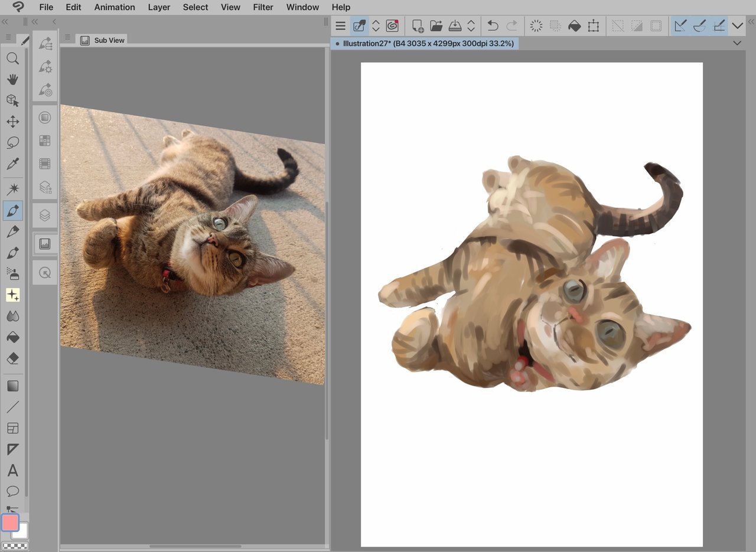Click the Delete dashed-circle icon
Image resolution: width=756 pixels, height=552 pixels.
[x=536, y=26]
